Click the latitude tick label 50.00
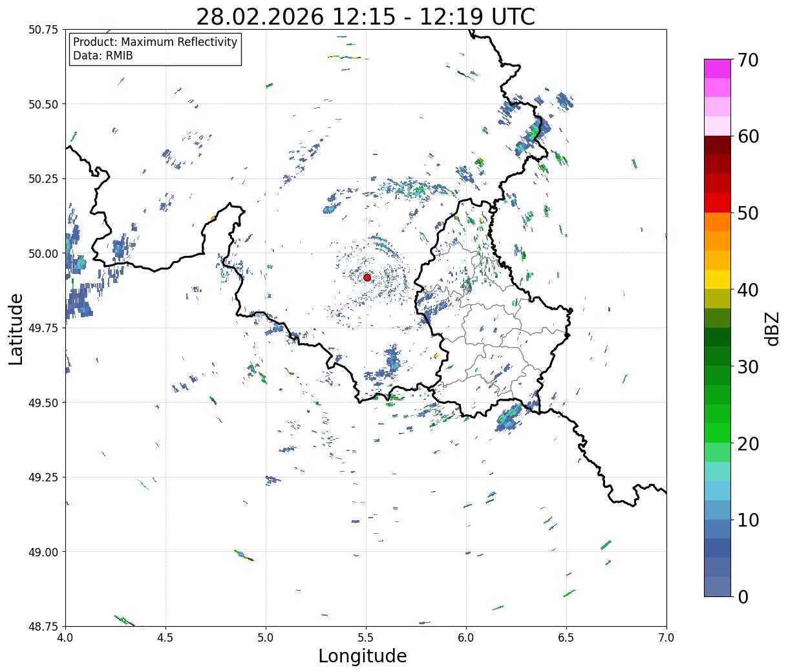 43,253
